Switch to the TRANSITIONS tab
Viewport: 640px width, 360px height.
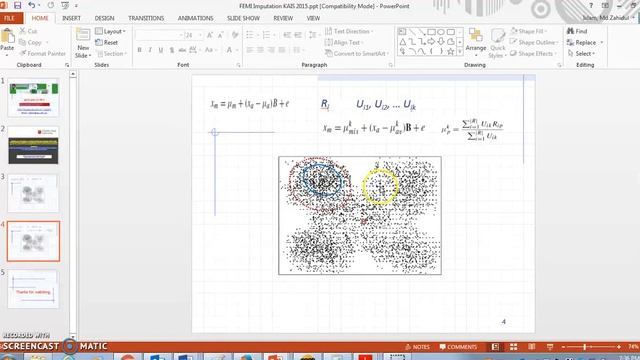point(146,18)
